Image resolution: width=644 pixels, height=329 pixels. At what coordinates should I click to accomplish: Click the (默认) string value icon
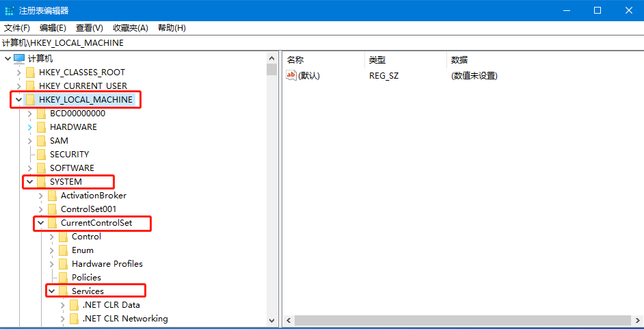(x=291, y=75)
